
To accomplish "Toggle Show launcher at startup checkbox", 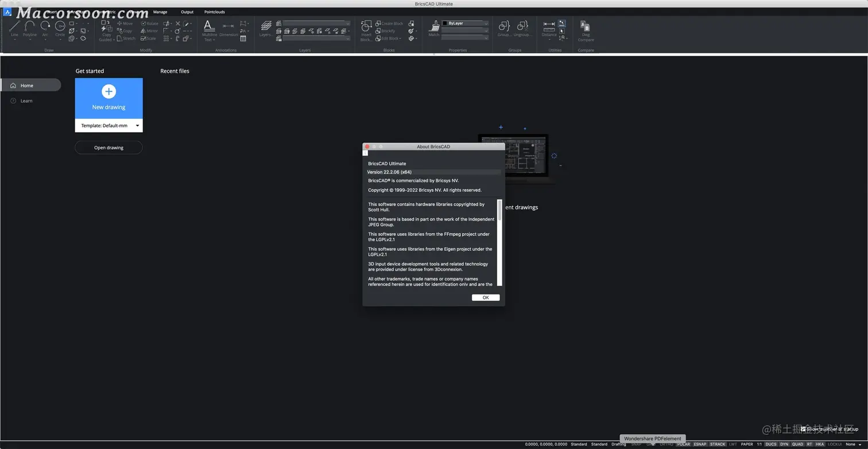I will click(804, 429).
